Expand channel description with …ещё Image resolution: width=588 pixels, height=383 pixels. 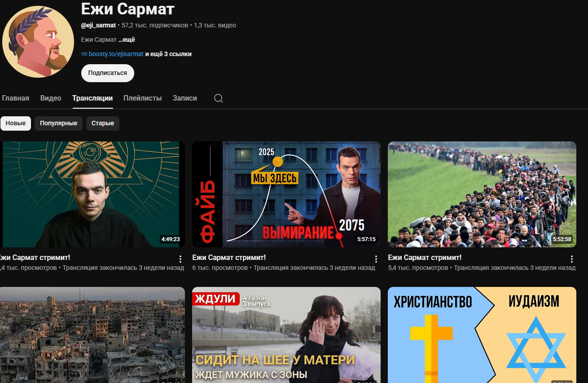(127, 40)
